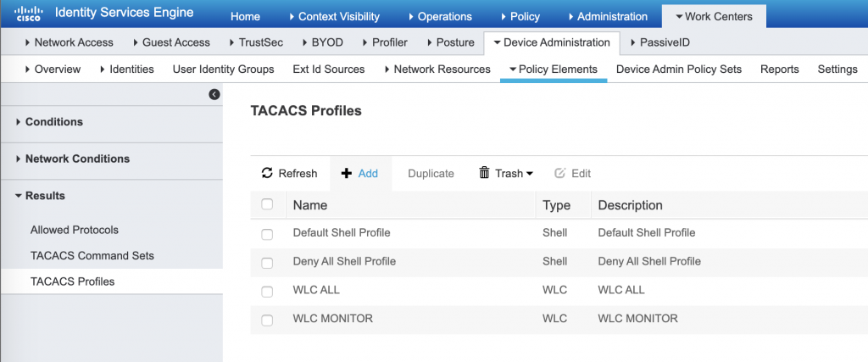Tick the WLC ALL row checkbox

click(x=267, y=292)
